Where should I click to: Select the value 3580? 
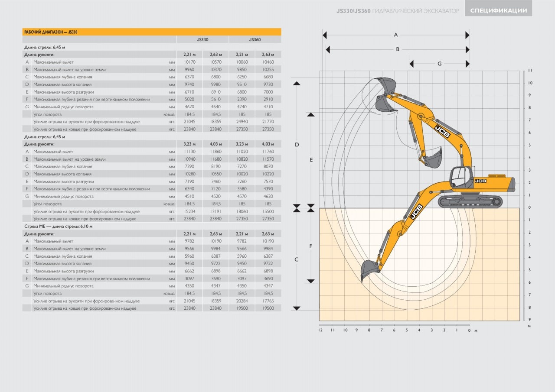point(242,189)
